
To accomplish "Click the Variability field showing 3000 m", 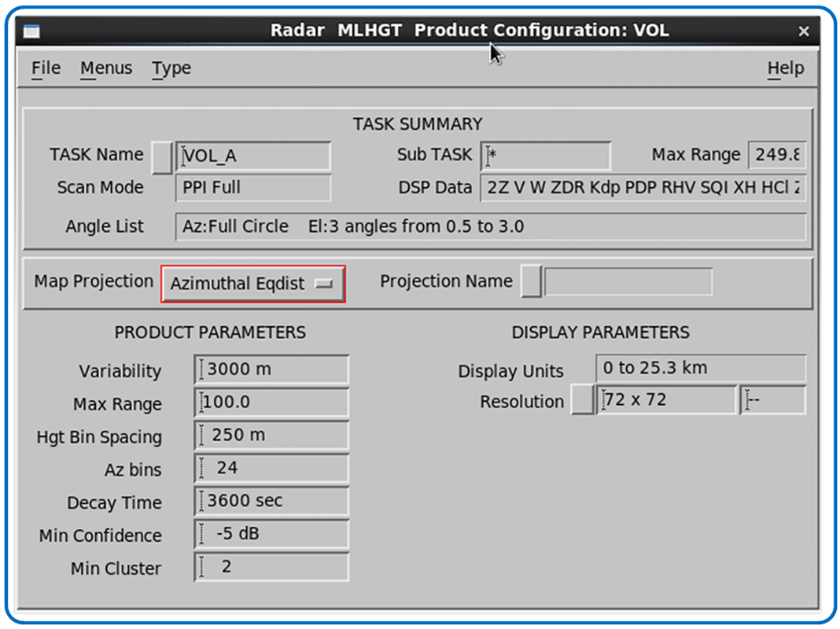I will (x=271, y=370).
